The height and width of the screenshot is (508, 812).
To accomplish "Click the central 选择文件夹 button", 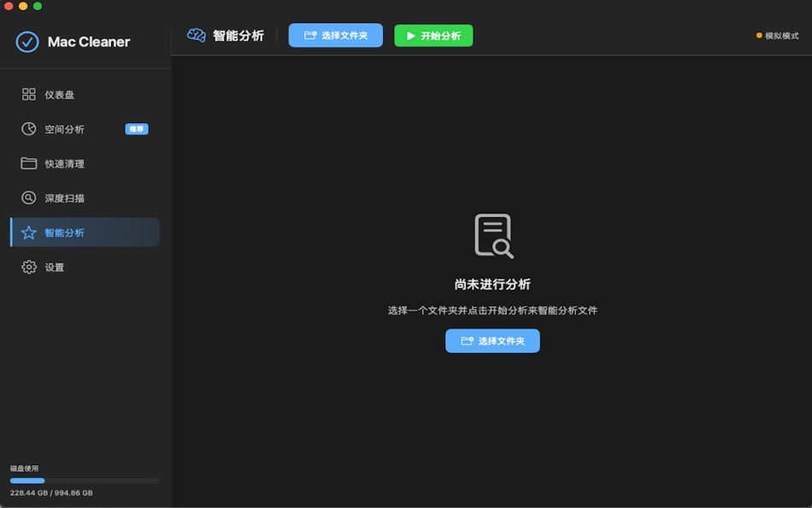I will (492, 340).
